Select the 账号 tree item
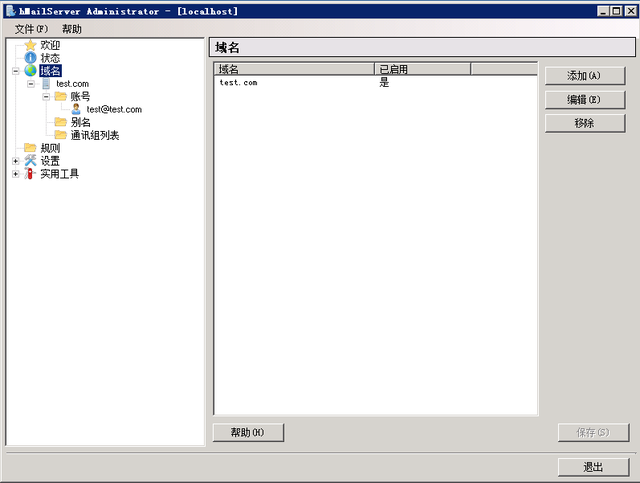 [x=80, y=96]
